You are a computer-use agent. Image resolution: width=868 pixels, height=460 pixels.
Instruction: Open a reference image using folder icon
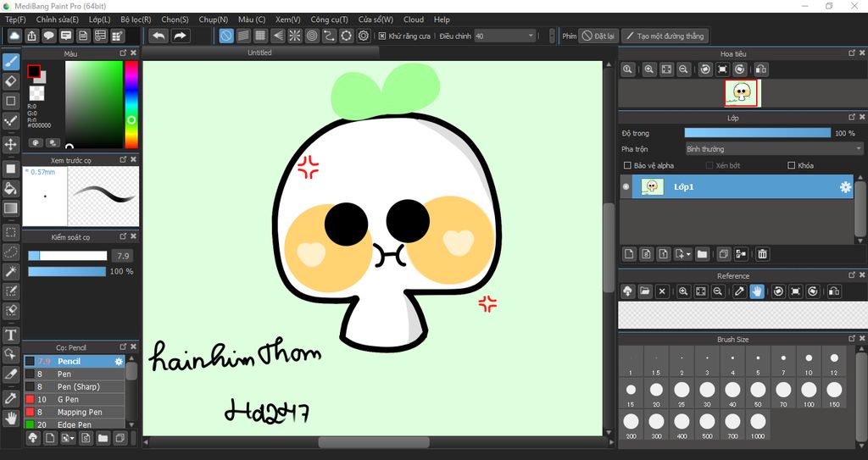click(644, 291)
